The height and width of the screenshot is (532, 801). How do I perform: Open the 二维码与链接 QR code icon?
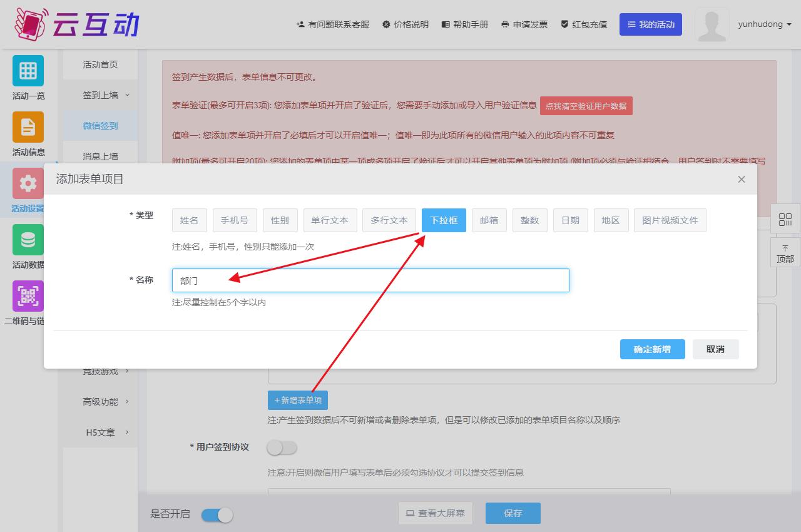(28, 296)
